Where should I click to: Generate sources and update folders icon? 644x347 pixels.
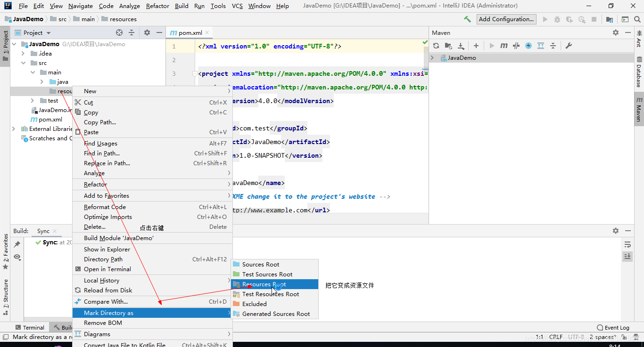[x=448, y=46]
